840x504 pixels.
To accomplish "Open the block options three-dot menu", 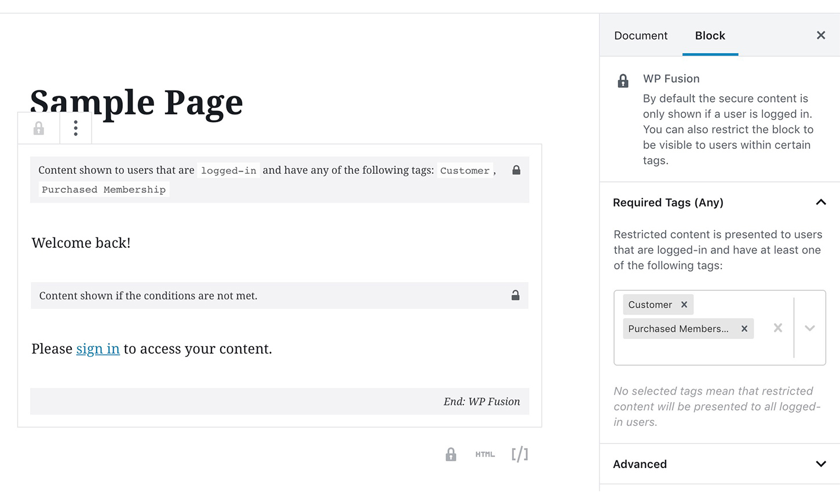I will pyautogui.click(x=75, y=128).
